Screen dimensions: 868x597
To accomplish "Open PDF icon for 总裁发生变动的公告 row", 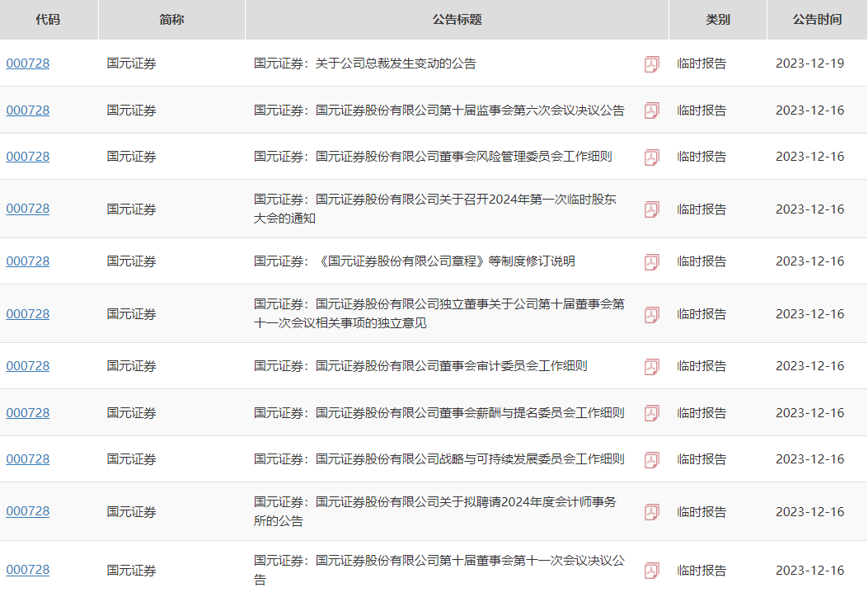I will [x=651, y=64].
